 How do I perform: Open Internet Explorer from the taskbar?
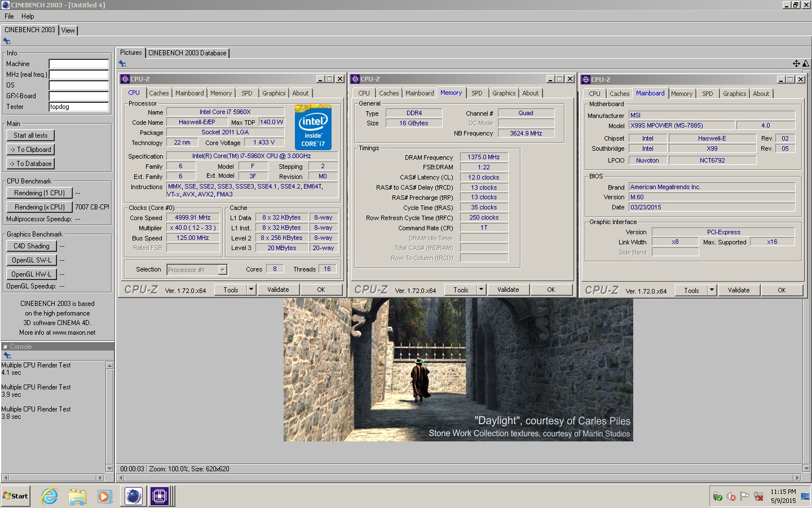pos(50,496)
